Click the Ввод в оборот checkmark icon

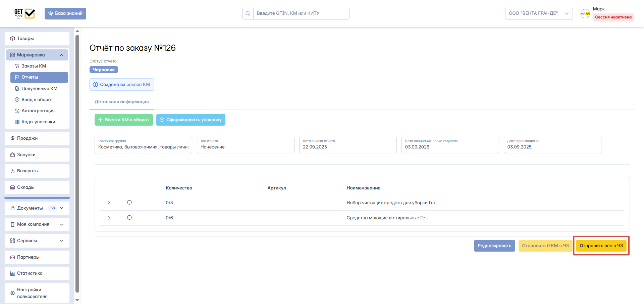tap(17, 100)
